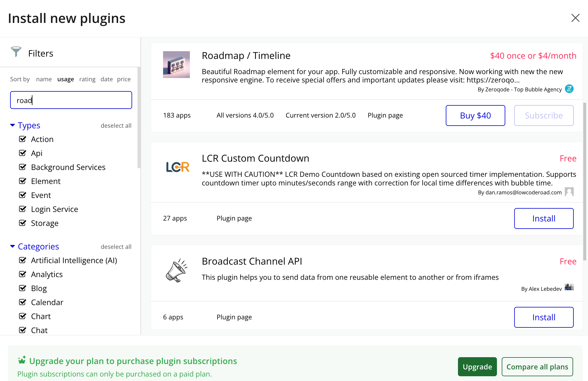Click the LCR Custom Countdown logo

pyautogui.click(x=178, y=167)
